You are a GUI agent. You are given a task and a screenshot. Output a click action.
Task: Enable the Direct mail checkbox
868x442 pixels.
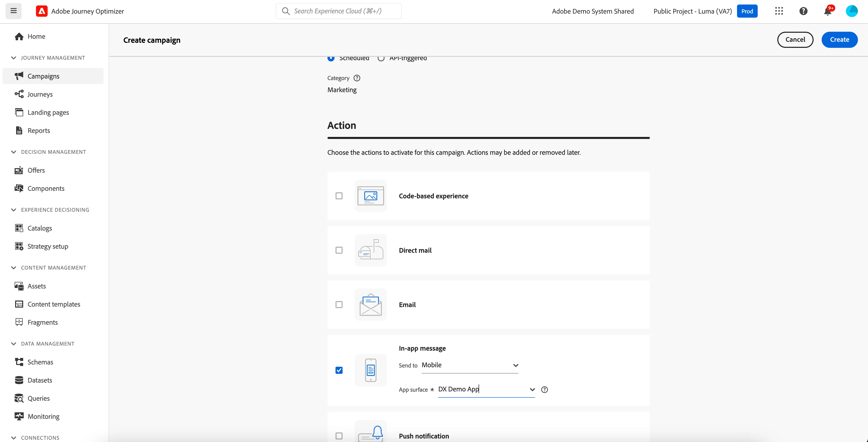pos(339,250)
